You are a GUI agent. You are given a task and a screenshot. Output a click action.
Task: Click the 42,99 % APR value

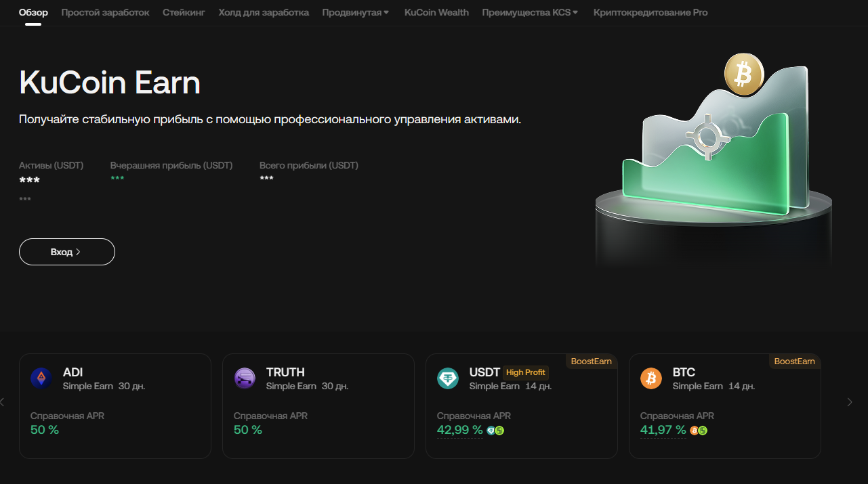460,430
